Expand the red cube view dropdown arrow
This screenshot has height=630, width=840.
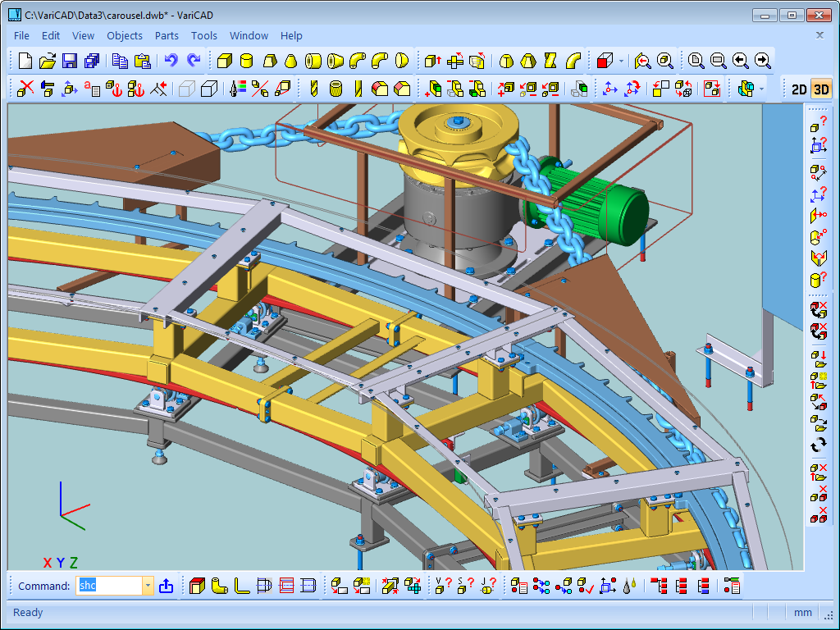621,61
